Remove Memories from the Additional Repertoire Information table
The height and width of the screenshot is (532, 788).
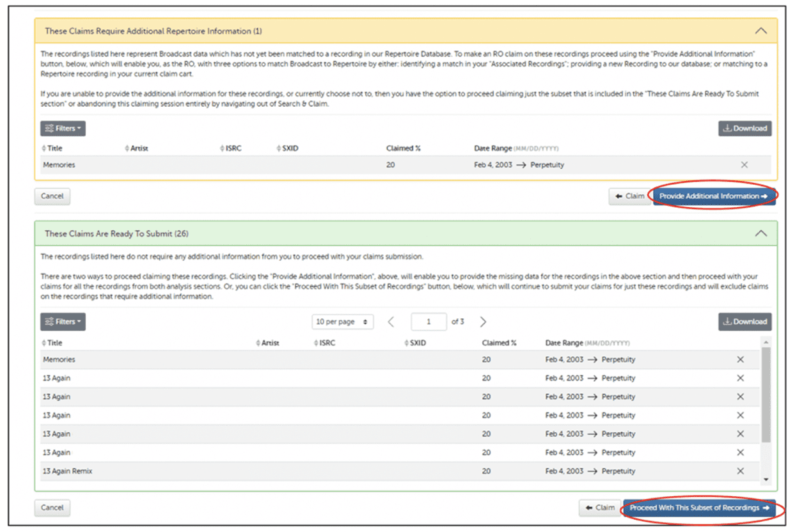coord(745,165)
